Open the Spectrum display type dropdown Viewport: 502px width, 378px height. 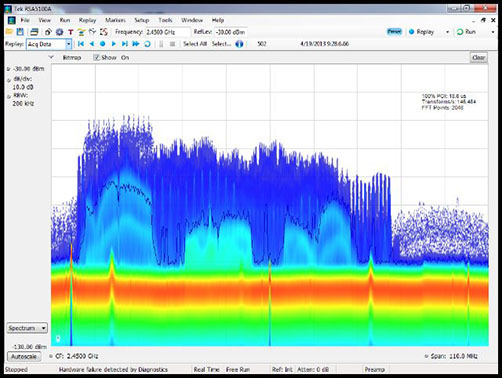(x=27, y=328)
